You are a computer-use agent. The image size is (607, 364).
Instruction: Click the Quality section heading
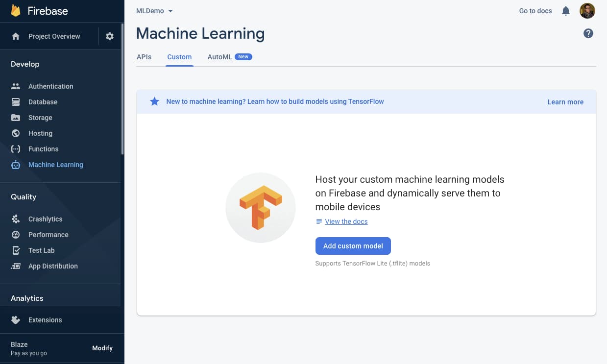(x=24, y=197)
